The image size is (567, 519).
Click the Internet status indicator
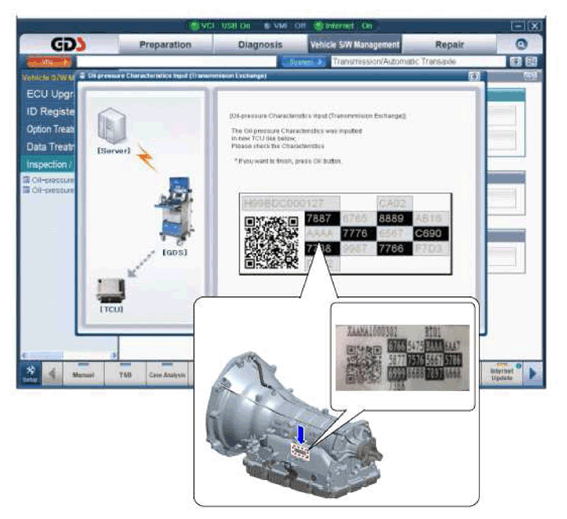point(343,26)
